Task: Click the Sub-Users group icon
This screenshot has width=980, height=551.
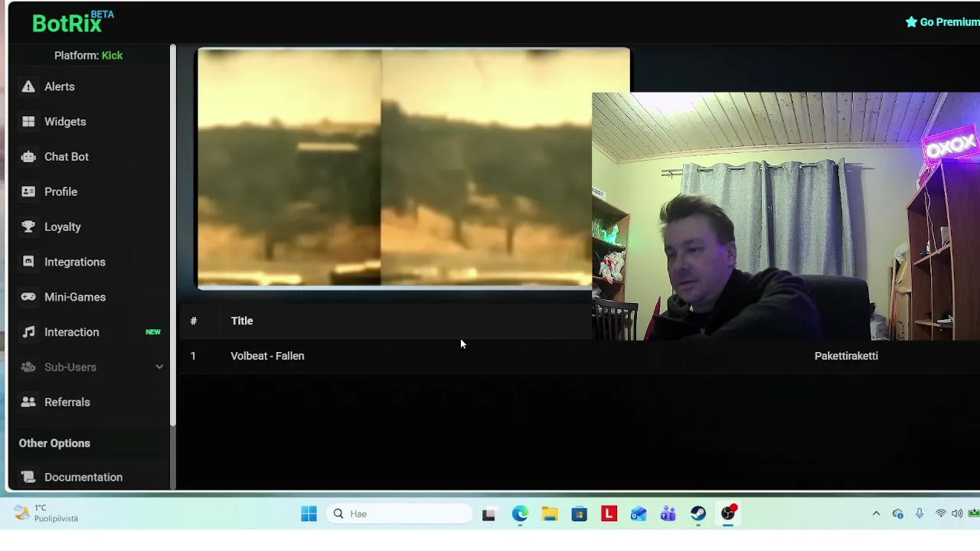Action: click(28, 367)
